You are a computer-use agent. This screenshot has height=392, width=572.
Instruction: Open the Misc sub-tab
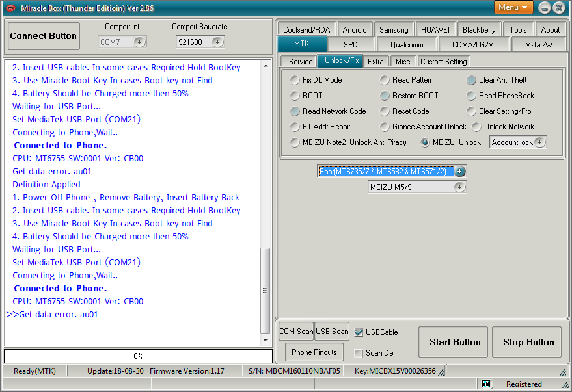point(403,62)
